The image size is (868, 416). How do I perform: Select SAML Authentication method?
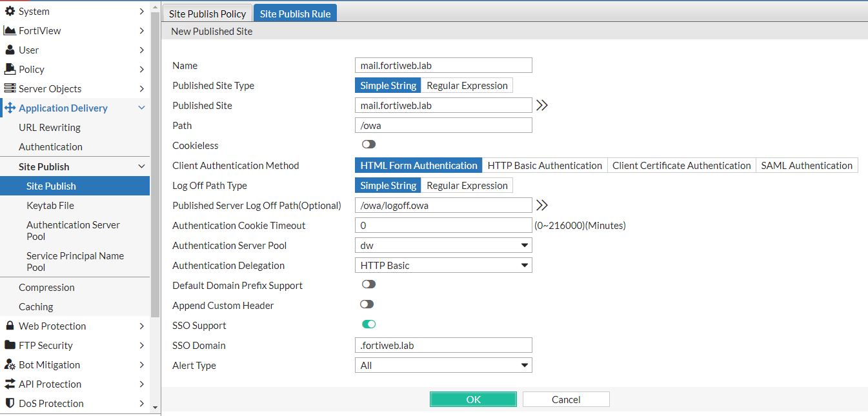pos(807,165)
